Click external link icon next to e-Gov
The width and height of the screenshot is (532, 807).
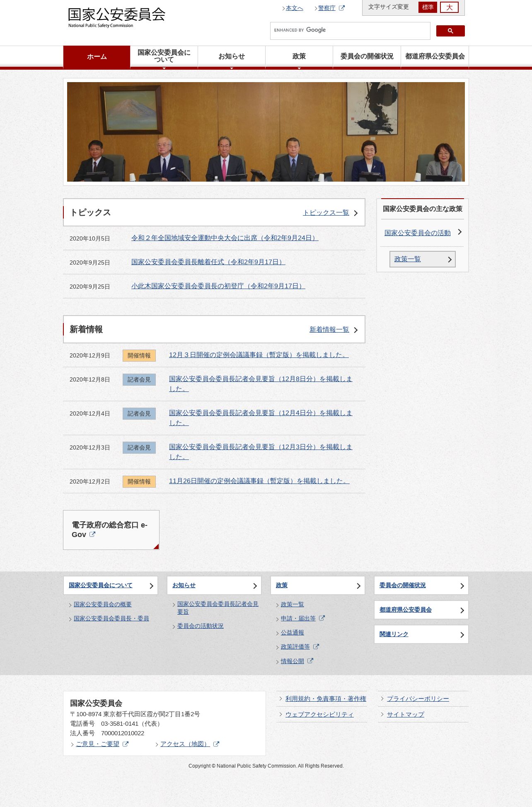[x=92, y=535]
